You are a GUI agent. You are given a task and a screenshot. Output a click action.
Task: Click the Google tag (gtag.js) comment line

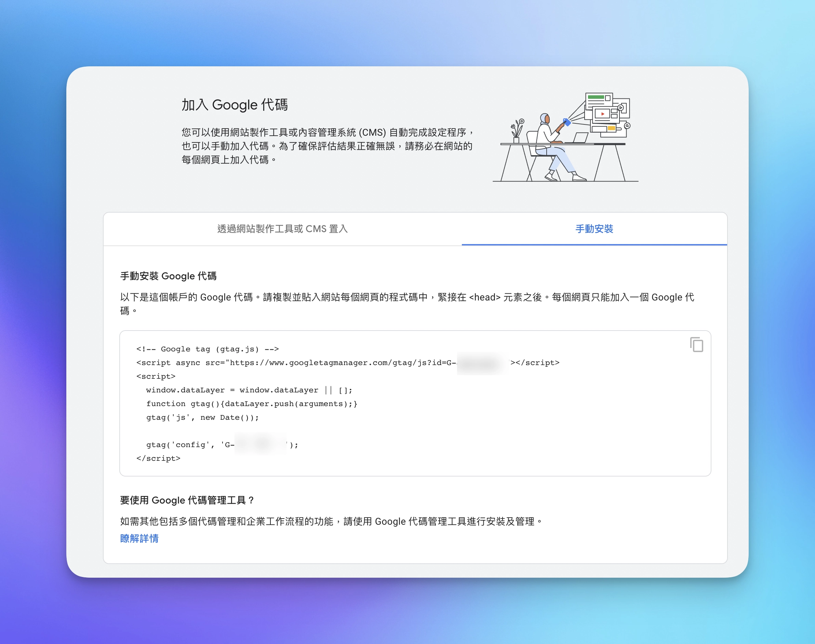208,349
